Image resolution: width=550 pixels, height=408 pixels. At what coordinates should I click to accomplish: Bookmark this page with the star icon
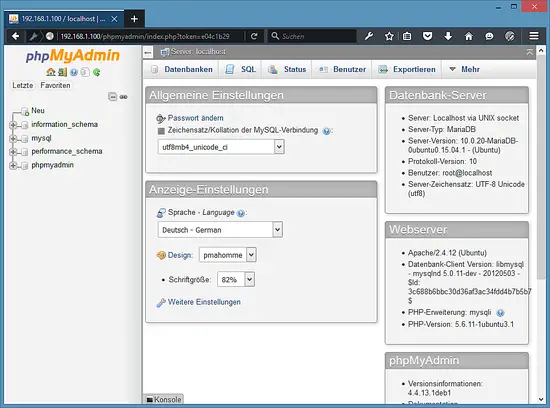[x=389, y=36]
